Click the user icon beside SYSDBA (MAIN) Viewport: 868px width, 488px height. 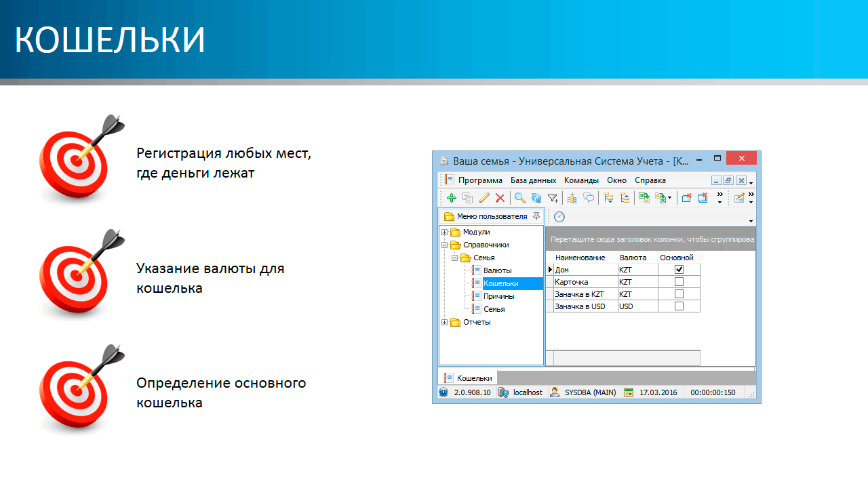(x=555, y=392)
